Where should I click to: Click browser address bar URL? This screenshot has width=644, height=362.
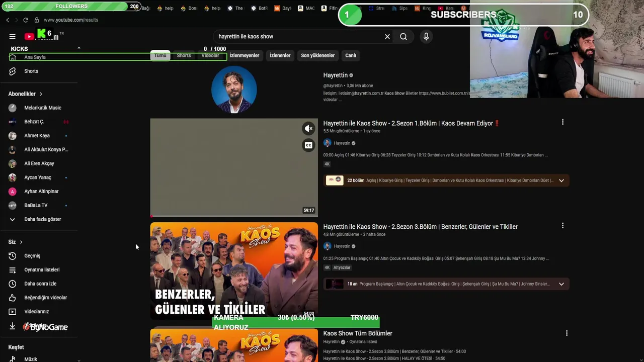tap(71, 20)
